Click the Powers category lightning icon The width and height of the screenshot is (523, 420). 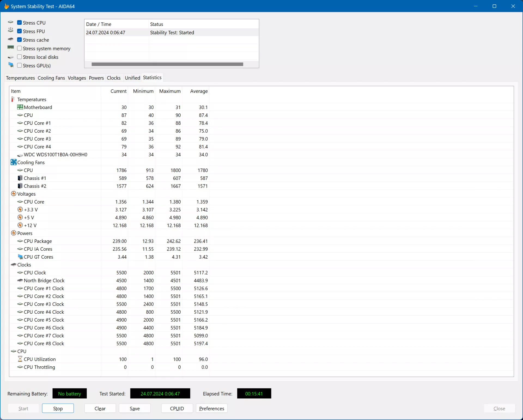[x=13, y=233]
